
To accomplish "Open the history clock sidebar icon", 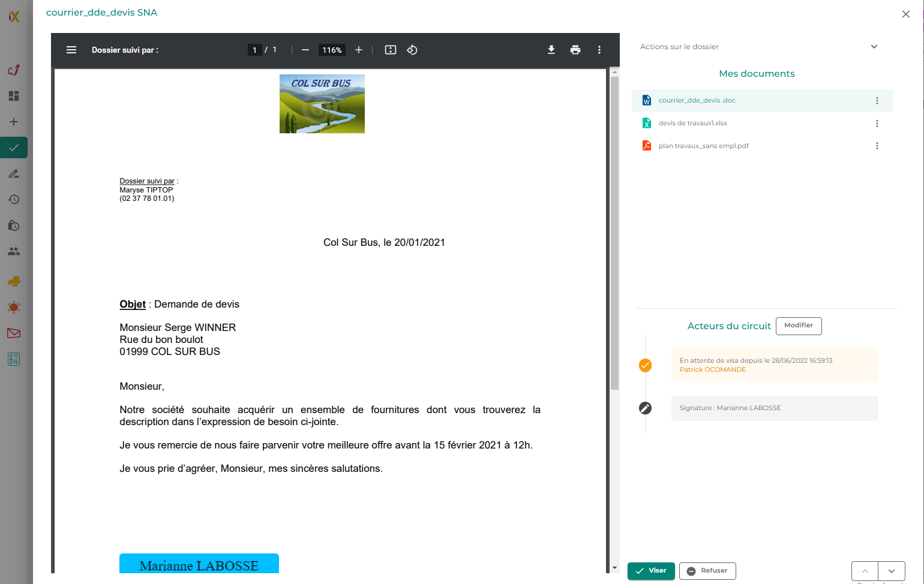I will coord(14,200).
